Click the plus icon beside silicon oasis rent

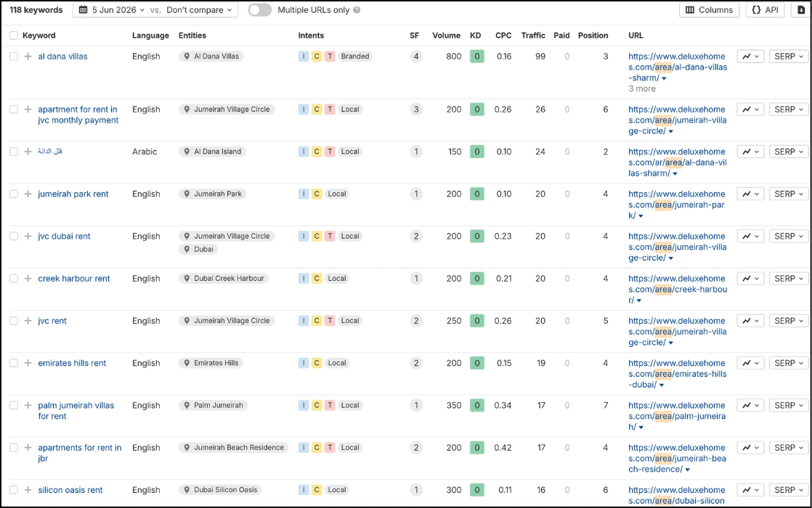pyautogui.click(x=28, y=490)
